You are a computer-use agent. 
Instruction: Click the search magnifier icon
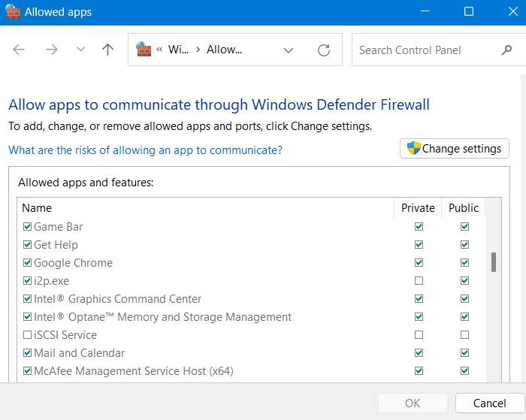pos(506,50)
